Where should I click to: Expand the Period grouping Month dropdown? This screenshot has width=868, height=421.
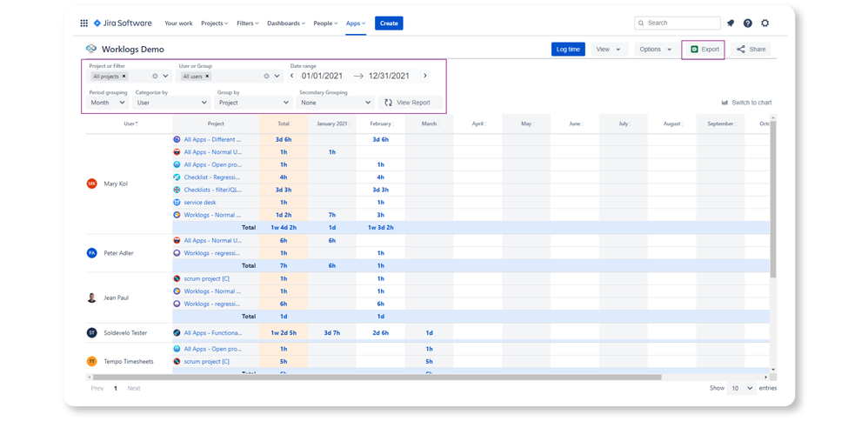coord(109,103)
